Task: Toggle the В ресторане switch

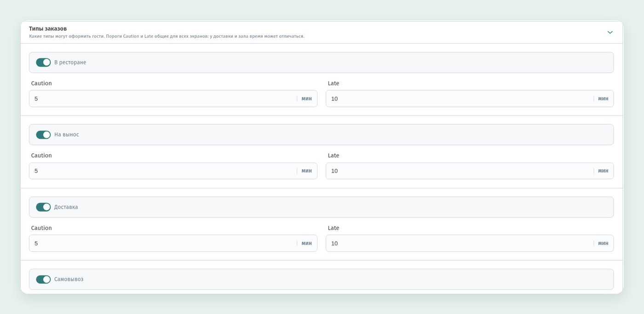Action: coord(43,62)
